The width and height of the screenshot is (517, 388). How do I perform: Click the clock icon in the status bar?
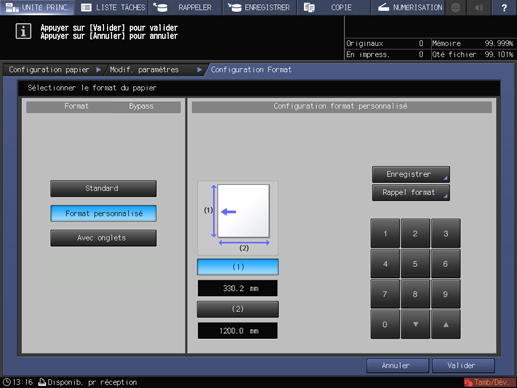(x=6, y=382)
